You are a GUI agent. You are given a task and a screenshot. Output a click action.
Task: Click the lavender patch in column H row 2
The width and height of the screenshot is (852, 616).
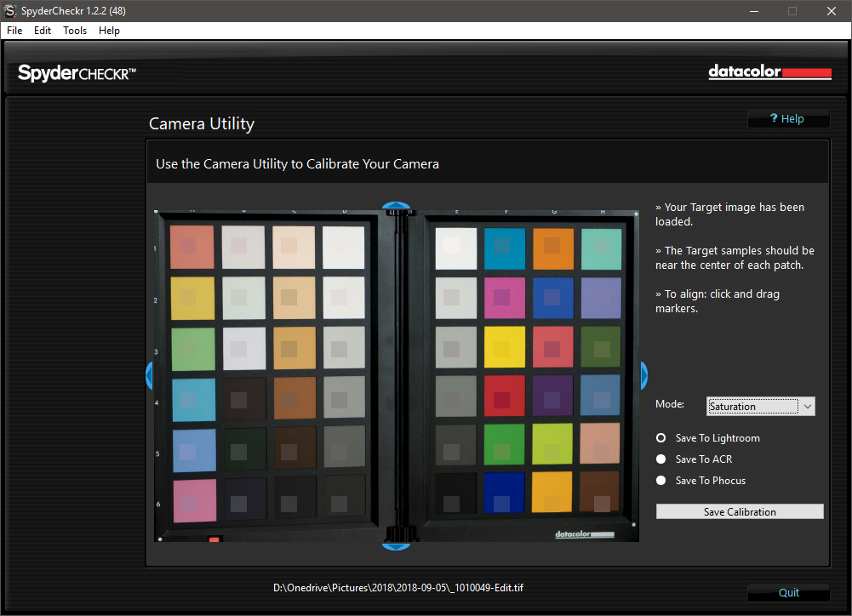point(601,298)
